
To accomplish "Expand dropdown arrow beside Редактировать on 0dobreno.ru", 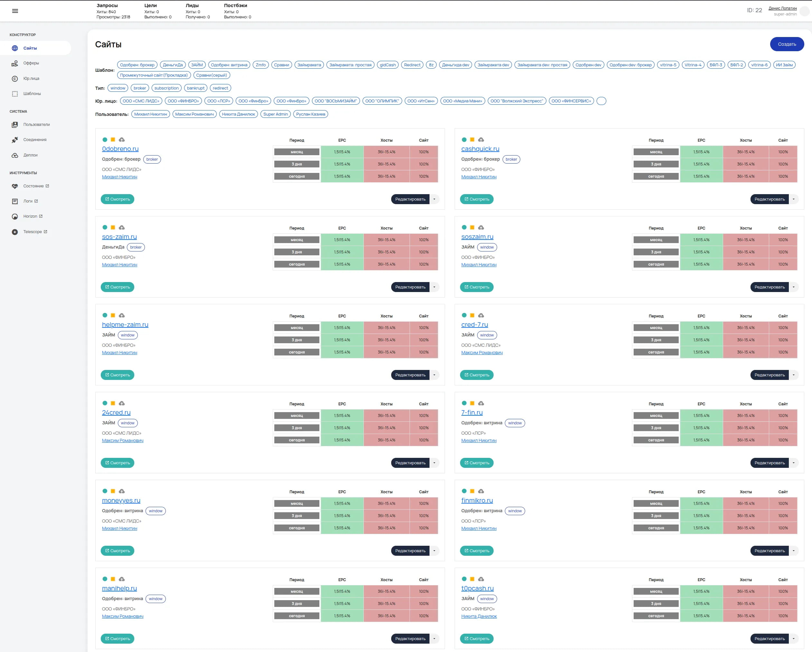I will [434, 199].
